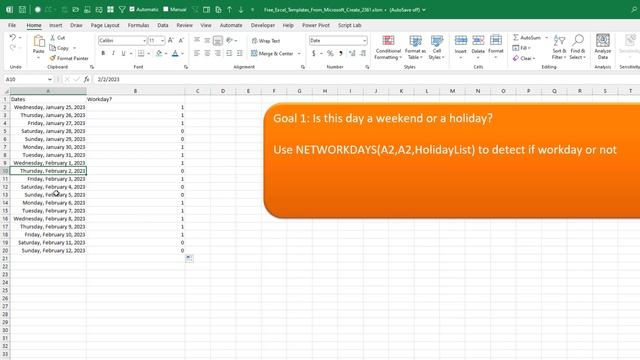Click the Font Color A swatch

pos(176,53)
